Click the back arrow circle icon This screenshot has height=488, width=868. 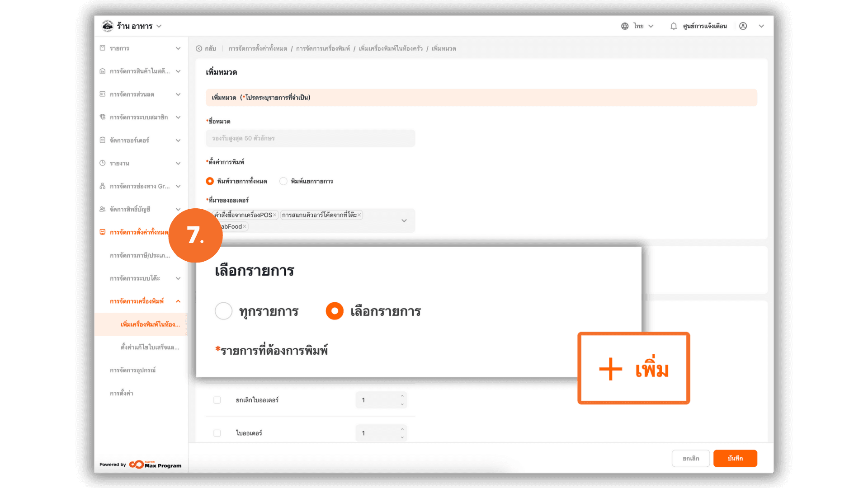pos(199,48)
